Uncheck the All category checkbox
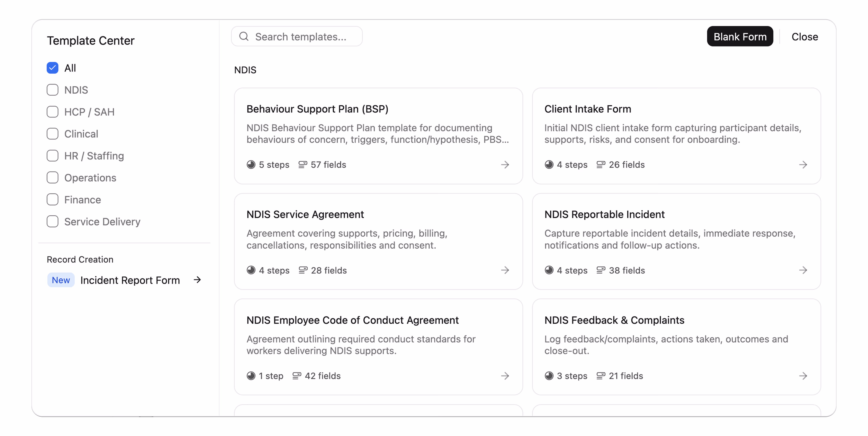 [53, 68]
